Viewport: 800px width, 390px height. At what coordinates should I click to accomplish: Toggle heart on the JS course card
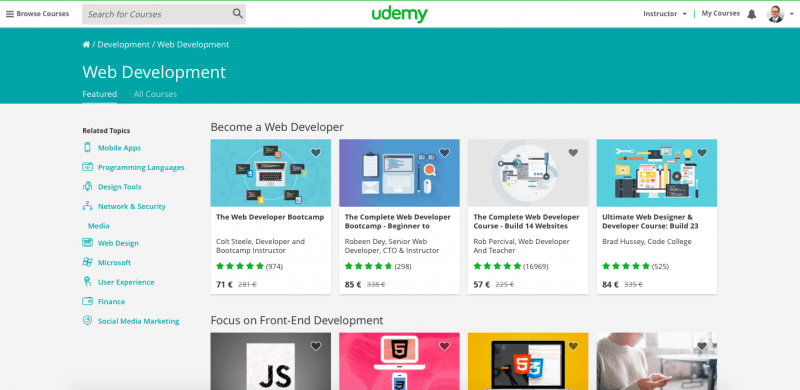tap(316, 346)
